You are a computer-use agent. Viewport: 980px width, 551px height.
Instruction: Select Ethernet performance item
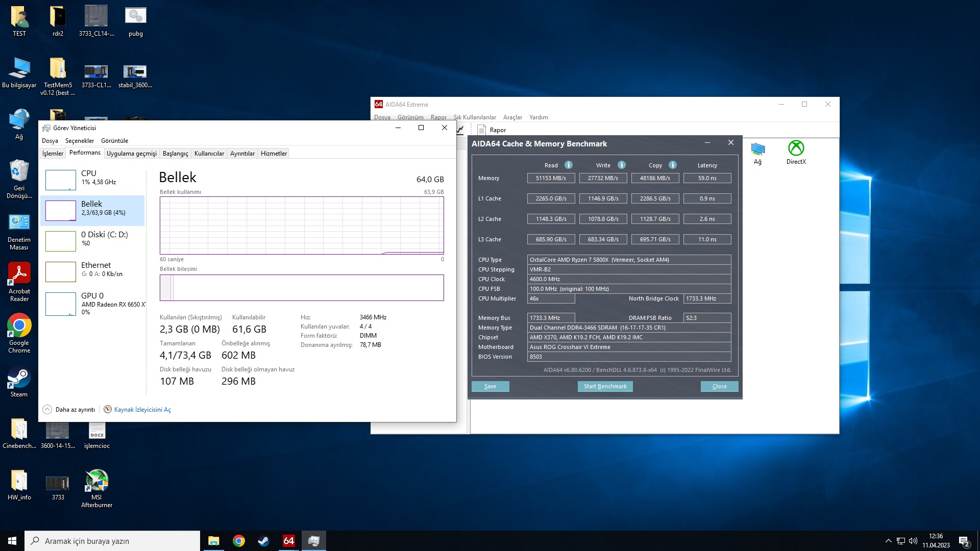(x=92, y=271)
